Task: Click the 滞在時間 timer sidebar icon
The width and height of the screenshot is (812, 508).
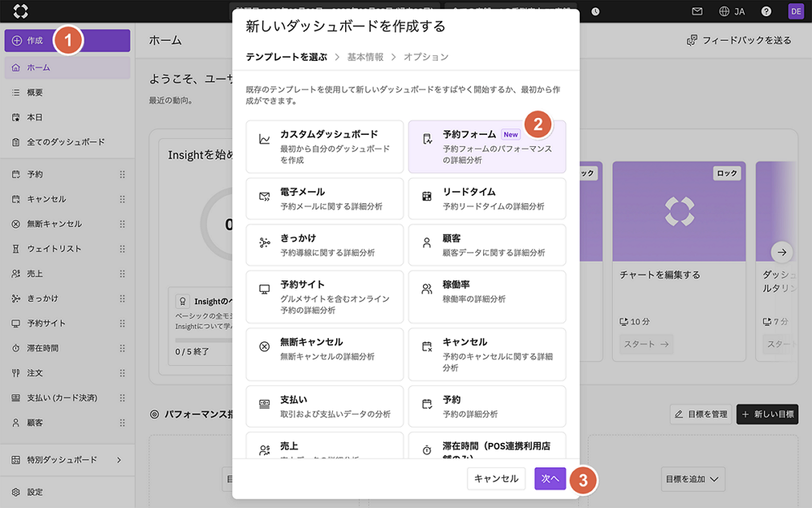Action: point(15,349)
